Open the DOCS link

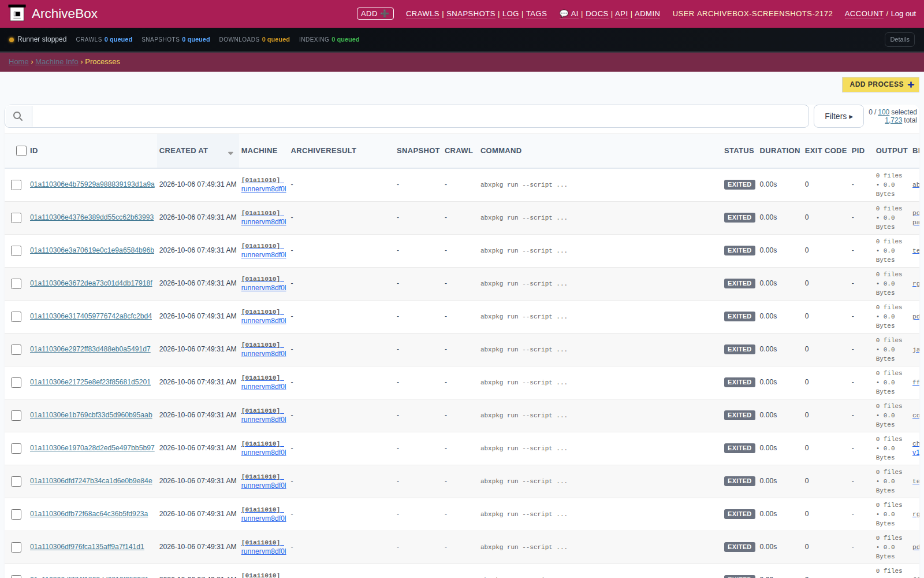(x=597, y=14)
